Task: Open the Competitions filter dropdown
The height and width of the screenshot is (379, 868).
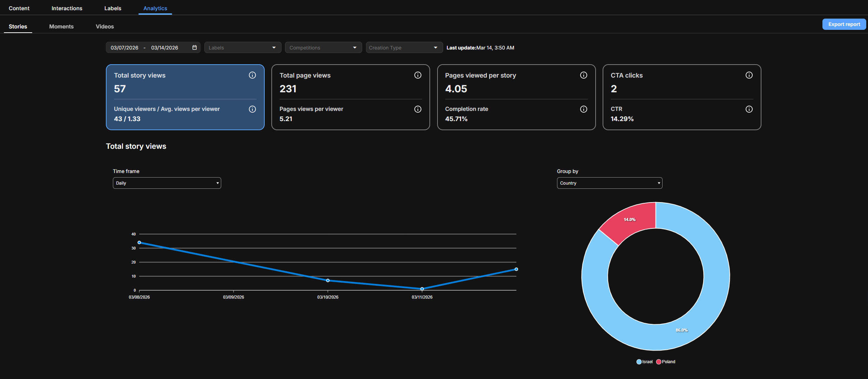Action: tap(323, 48)
